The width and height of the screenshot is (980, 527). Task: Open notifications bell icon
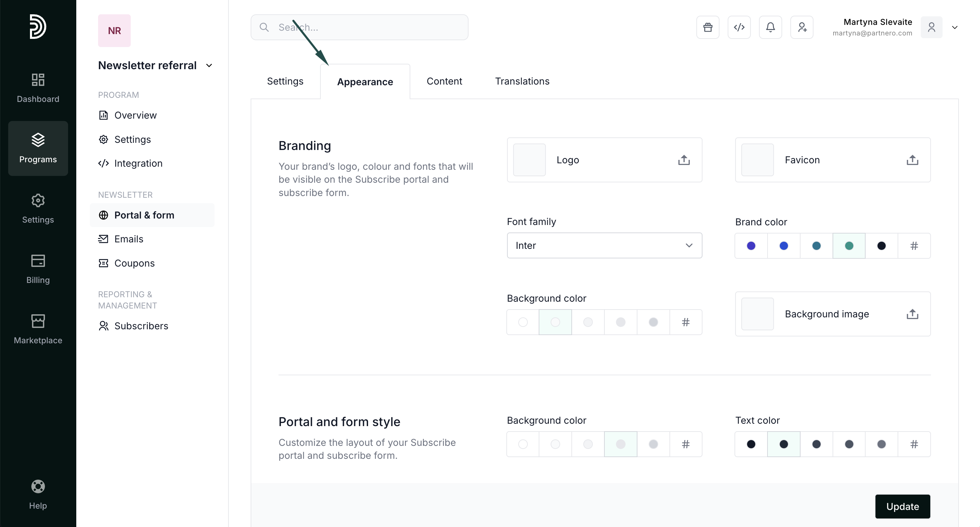tap(770, 27)
